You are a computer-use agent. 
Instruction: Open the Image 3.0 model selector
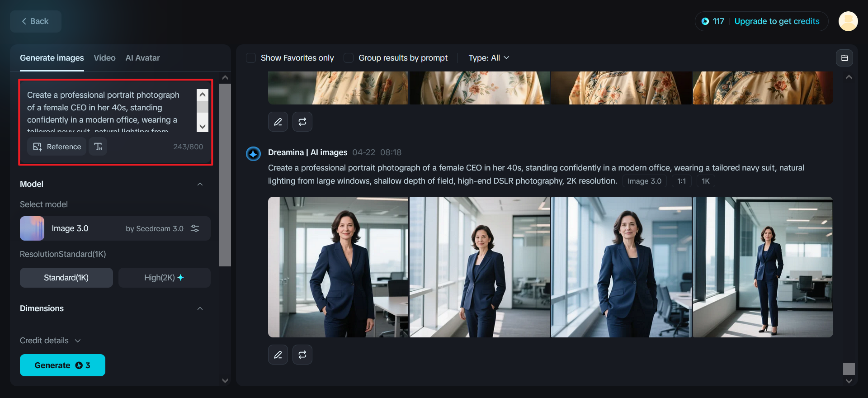pos(115,228)
